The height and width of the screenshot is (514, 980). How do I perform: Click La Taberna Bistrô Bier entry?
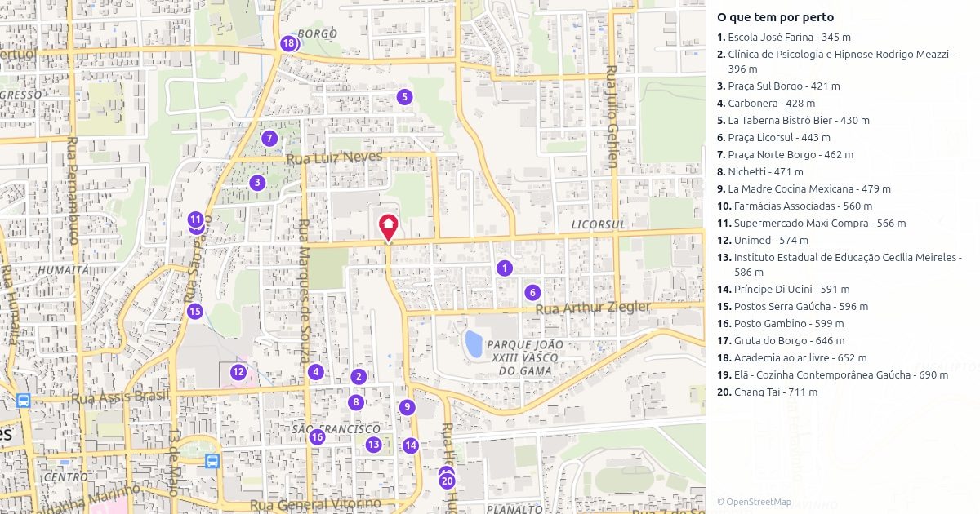click(x=793, y=121)
